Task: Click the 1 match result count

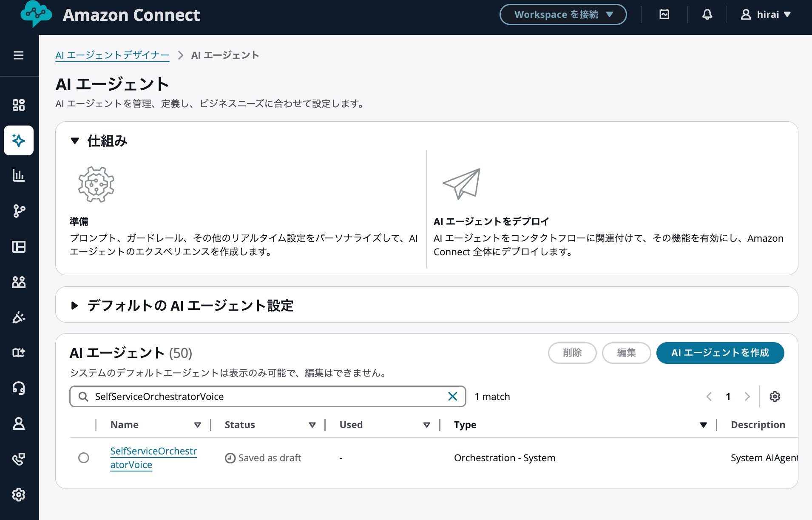Action: click(x=492, y=397)
